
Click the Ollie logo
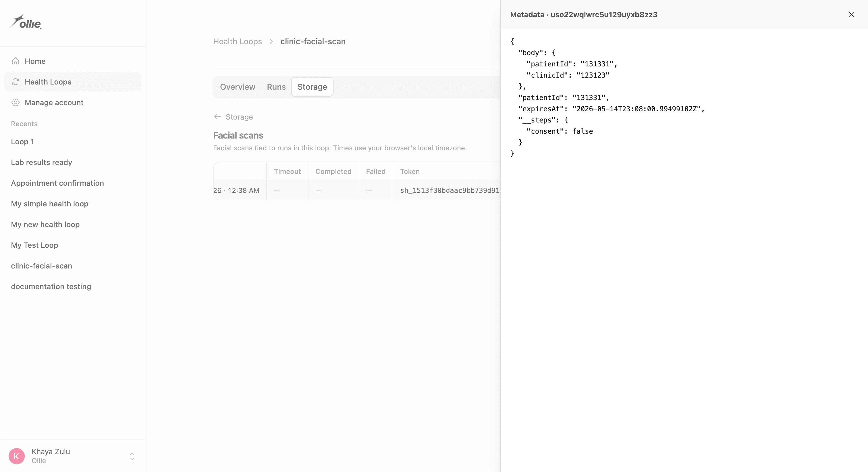click(x=25, y=22)
